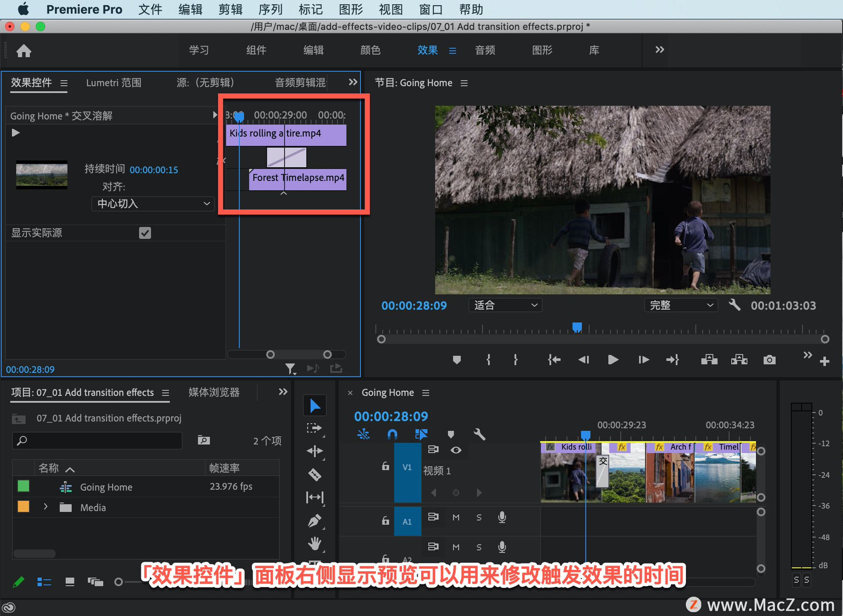Open the Lumetri 范围 tab
Screen dimensions: 843x616
coord(114,83)
